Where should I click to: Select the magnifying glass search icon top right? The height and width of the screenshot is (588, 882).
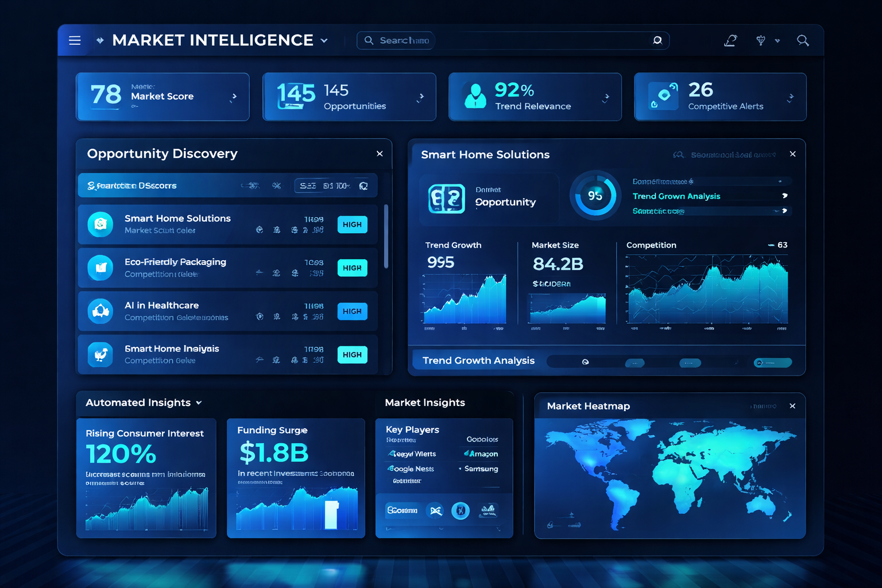click(x=803, y=40)
